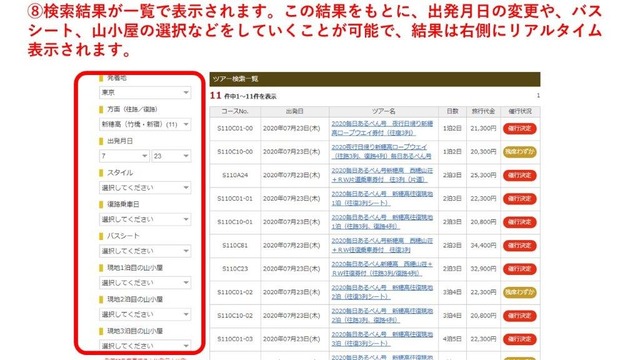Image resolution: width=640 pixels, height=360 pixels.
Task: Select course number S110C01-03 cell
Action: pyautogui.click(x=235, y=339)
